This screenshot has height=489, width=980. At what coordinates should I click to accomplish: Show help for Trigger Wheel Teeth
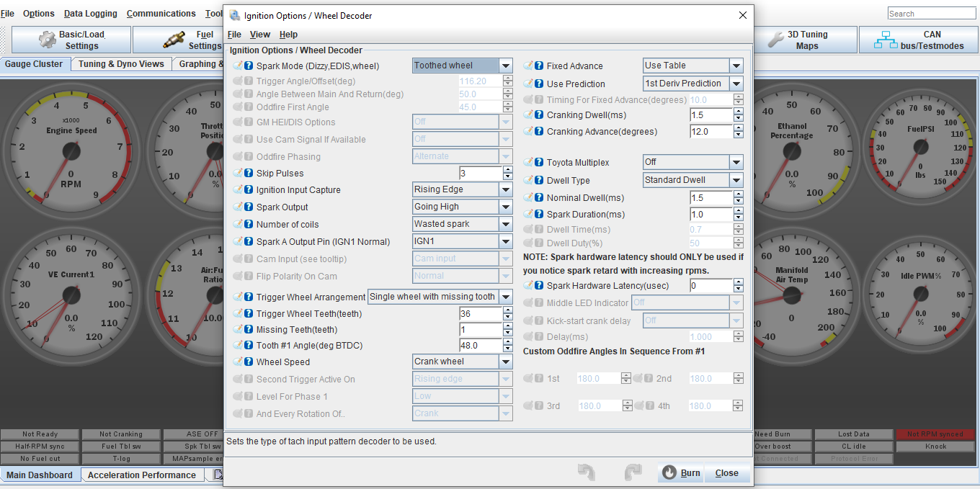(x=249, y=314)
